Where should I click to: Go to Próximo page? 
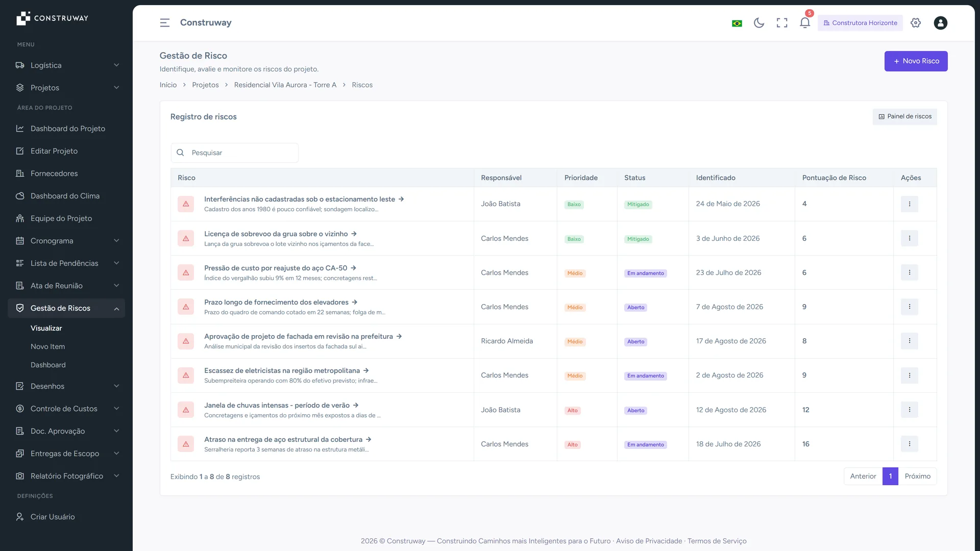coord(917,477)
